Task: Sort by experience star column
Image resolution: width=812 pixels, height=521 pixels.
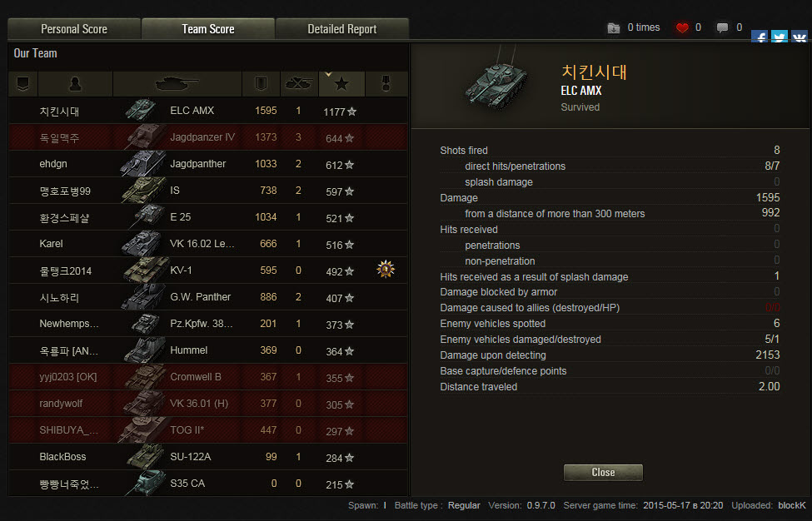Action: coord(341,84)
